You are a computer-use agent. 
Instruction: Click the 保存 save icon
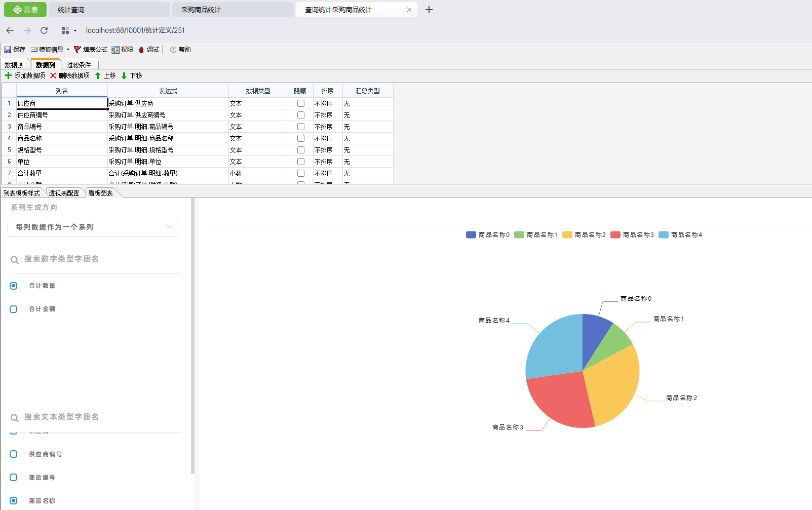tap(8, 50)
